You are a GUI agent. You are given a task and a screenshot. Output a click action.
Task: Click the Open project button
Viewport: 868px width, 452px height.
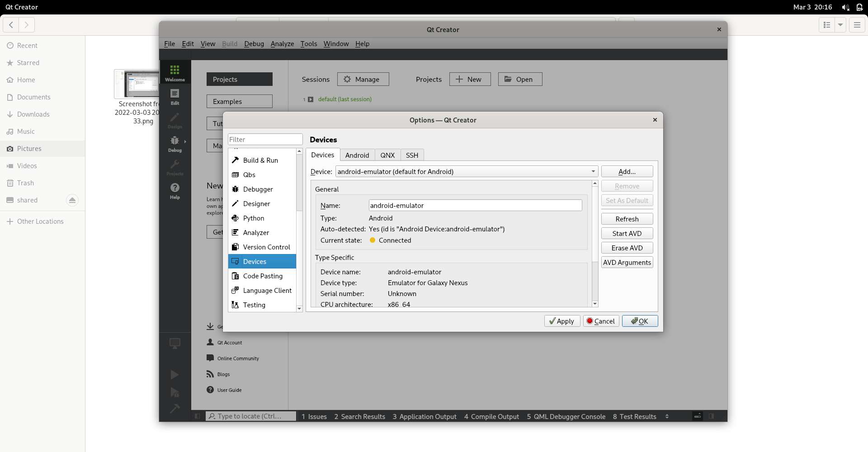tap(520, 79)
